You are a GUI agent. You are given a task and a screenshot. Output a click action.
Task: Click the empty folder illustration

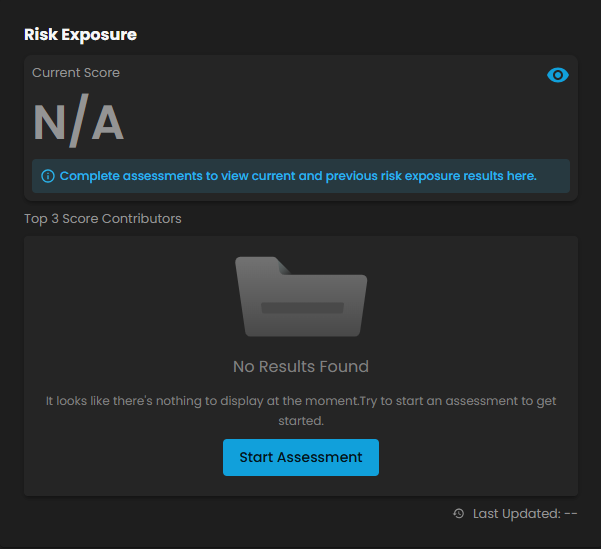[301, 297]
